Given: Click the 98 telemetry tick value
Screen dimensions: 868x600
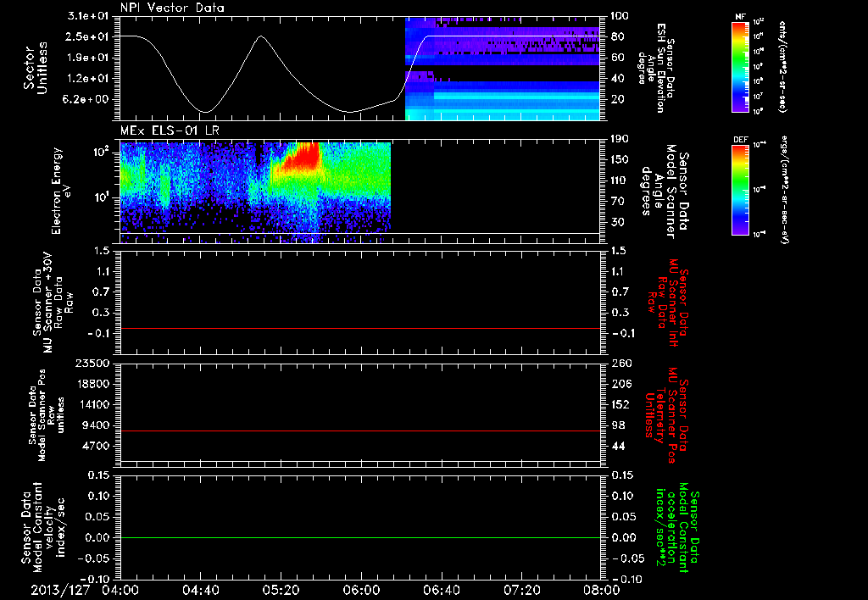Looking at the screenshot, I should pyautogui.click(x=618, y=425).
